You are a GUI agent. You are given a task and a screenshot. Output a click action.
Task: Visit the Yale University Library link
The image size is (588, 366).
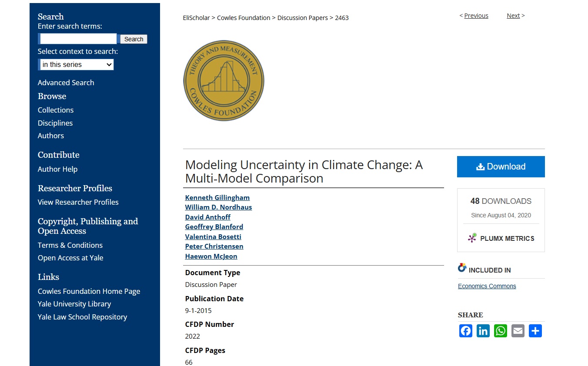(x=74, y=304)
